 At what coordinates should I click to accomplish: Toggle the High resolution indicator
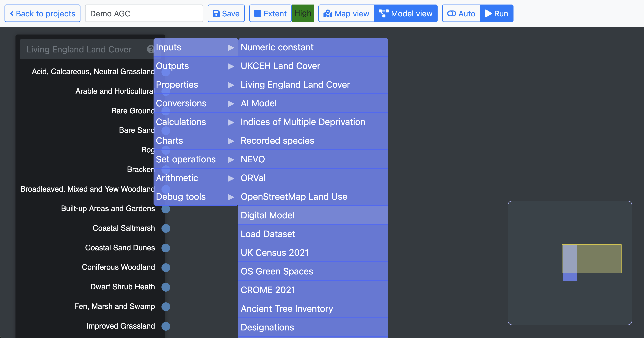pos(303,13)
